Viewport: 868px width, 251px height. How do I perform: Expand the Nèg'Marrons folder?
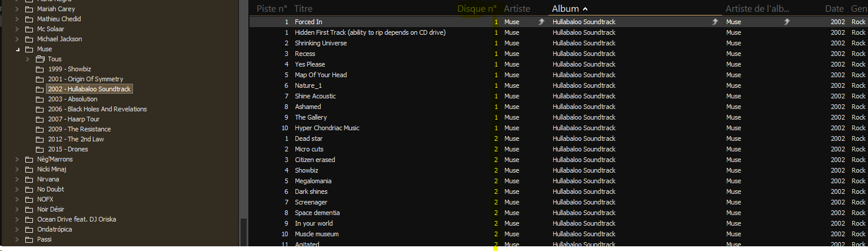coord(17,159)
